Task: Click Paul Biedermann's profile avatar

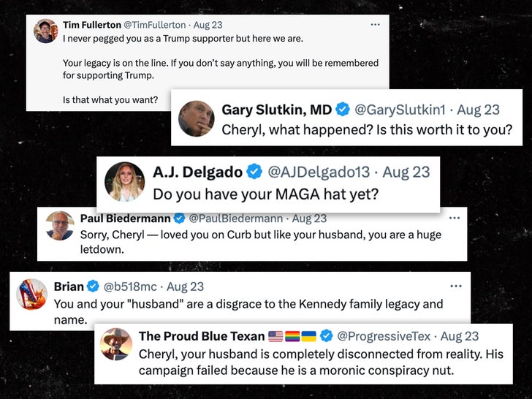Action: (x=59, y=225)
